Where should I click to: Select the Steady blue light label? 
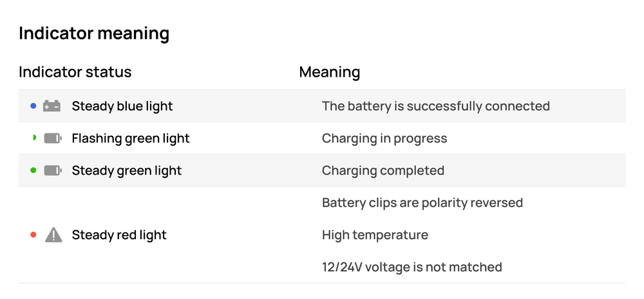(122, 106)
